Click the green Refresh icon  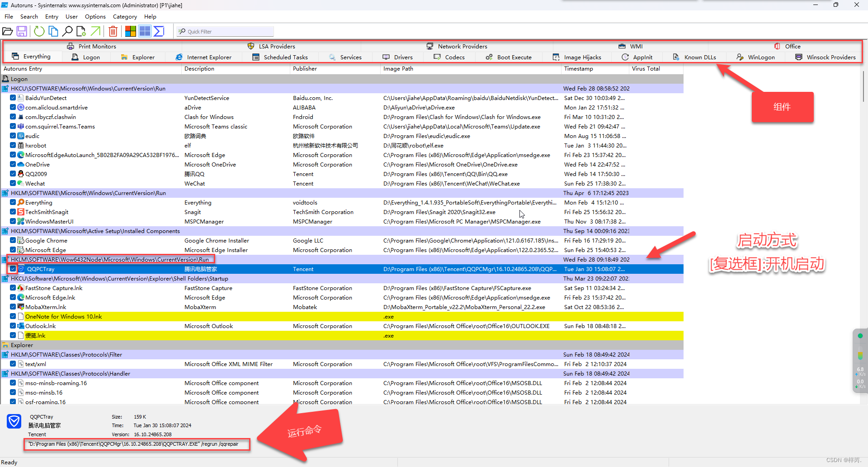point(39,31)
